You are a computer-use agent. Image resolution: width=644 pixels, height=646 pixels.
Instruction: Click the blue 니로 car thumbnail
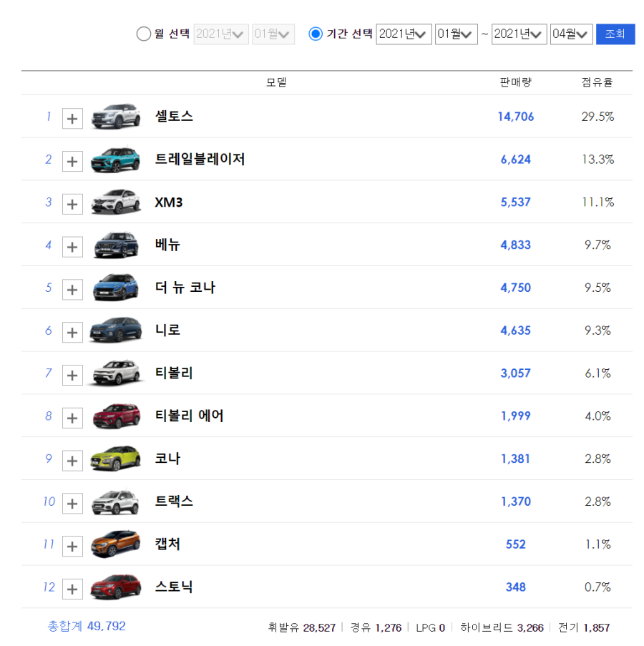pyautogui.click(x=116, y=330)
